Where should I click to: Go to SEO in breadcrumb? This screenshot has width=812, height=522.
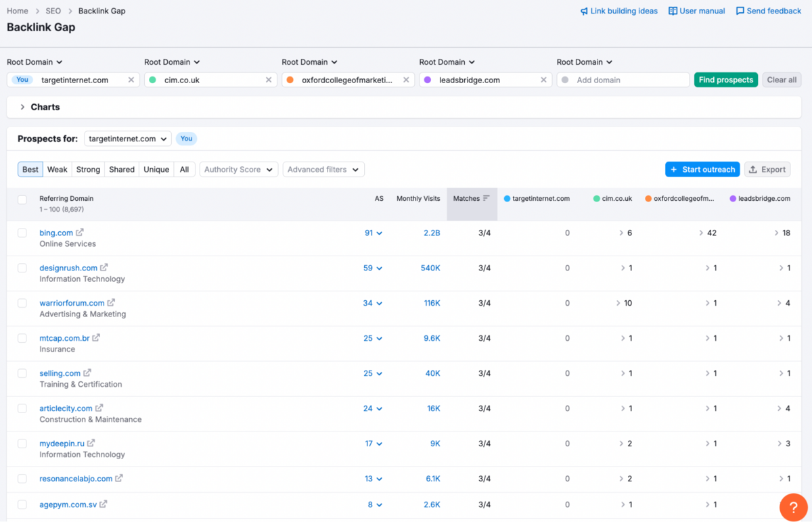(53, 11)
